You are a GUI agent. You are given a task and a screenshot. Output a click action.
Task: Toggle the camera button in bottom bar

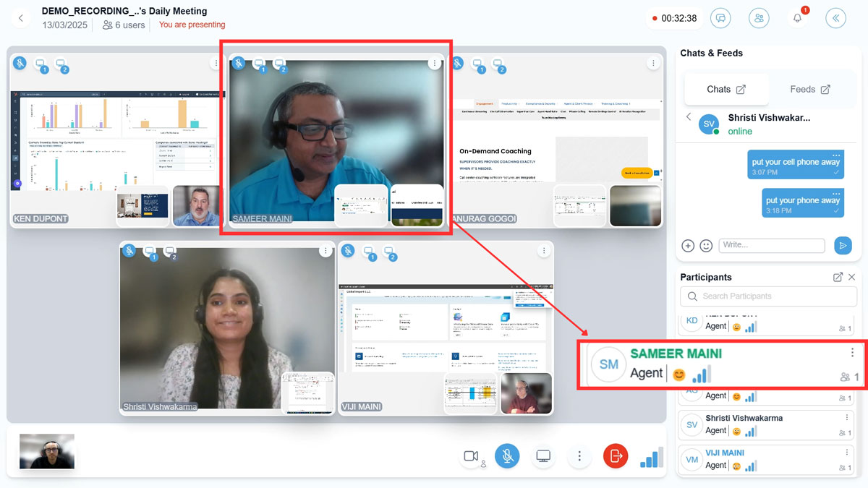click(471, 456)
